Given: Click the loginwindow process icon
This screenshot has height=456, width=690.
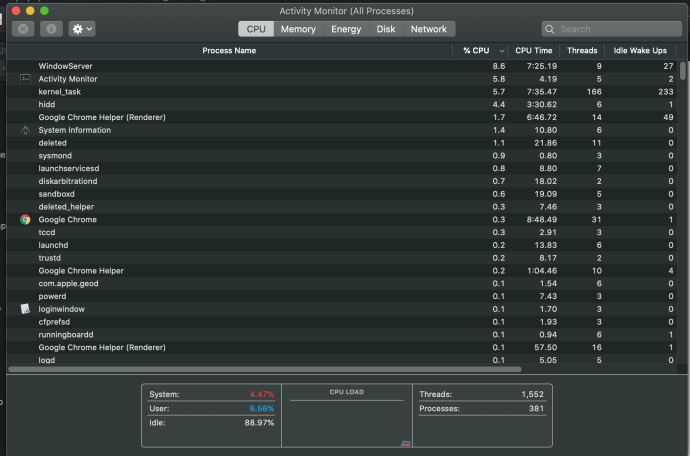Looking at the screenshot, I should (25, 309).
